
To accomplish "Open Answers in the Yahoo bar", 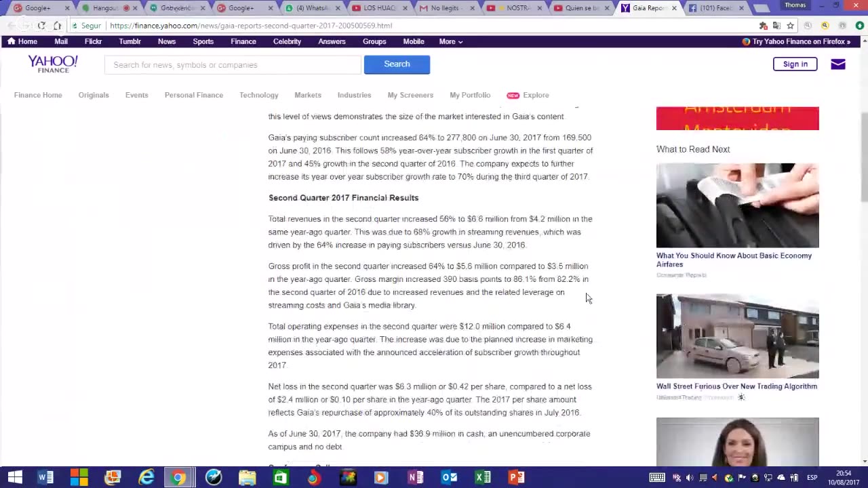I will 332,41.
